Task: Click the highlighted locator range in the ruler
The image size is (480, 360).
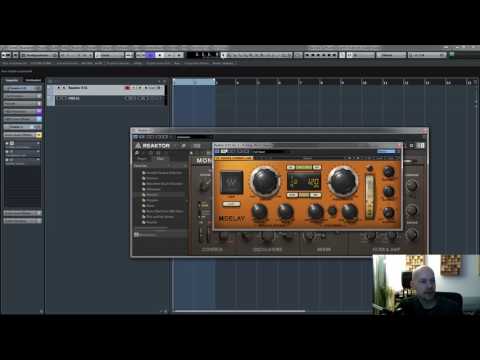Action: coord(194,82)
